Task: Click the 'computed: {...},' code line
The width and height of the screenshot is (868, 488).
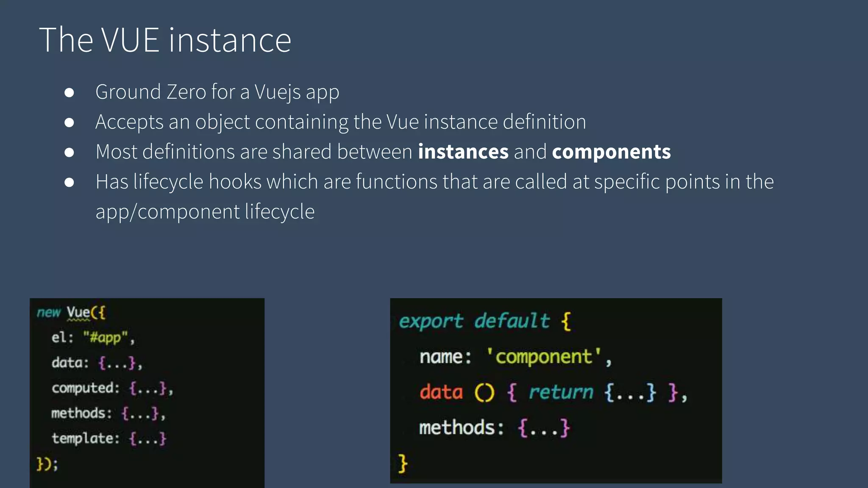Action: click(112, 388)
